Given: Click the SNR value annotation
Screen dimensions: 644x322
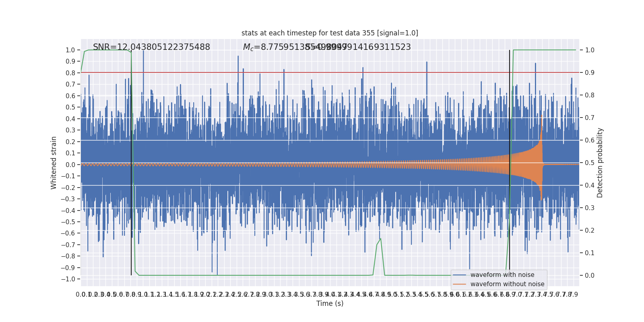Looking at the screenshot, I should pos(151,47).
